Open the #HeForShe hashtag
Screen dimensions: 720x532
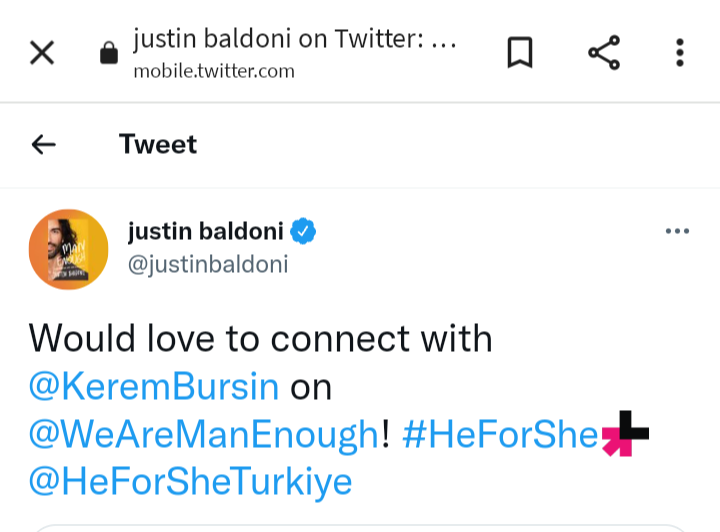tap(499, 435)
